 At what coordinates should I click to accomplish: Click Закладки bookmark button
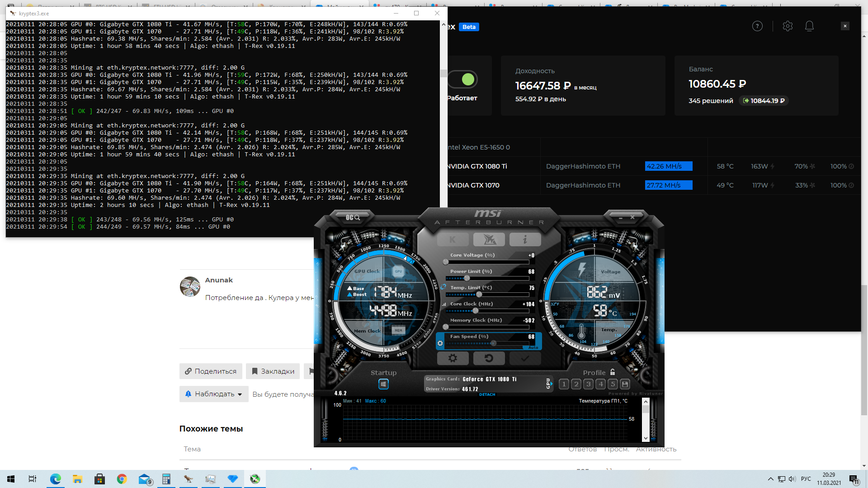tap(273, 371)
